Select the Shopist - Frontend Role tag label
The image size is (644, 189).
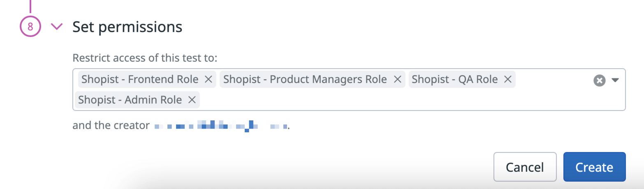coord(140,79)
